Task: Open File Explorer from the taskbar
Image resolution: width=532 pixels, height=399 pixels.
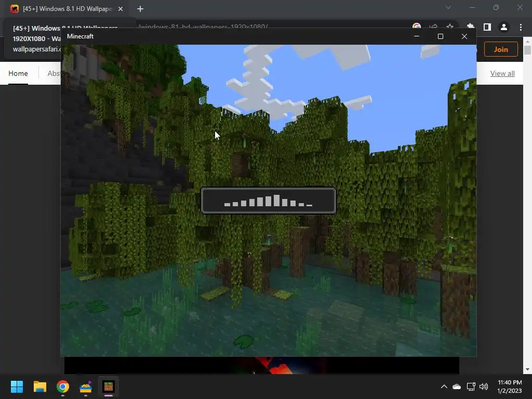Action: click(39, 387)
